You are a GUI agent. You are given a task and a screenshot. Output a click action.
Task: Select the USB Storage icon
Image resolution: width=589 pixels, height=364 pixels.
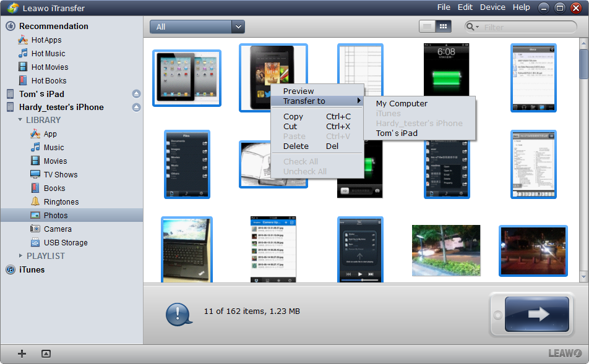pos(35,242)
